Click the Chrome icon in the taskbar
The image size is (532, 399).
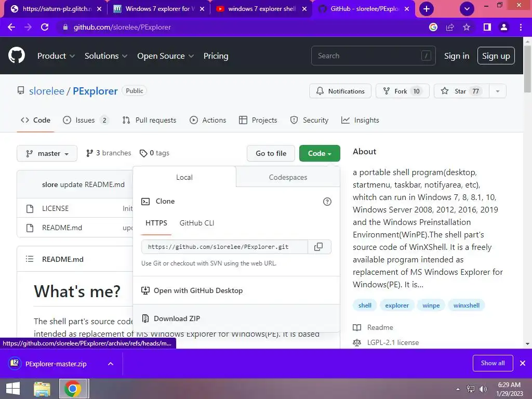72,389
